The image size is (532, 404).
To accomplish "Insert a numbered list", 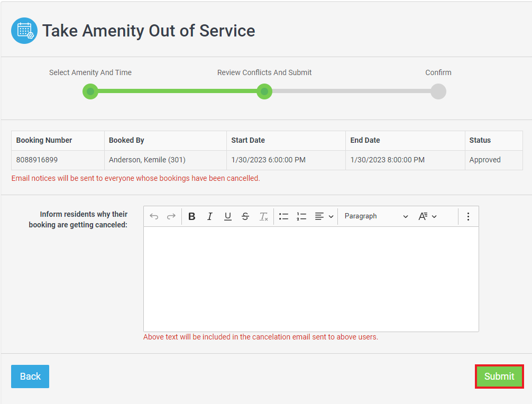I will coord(301,216).
